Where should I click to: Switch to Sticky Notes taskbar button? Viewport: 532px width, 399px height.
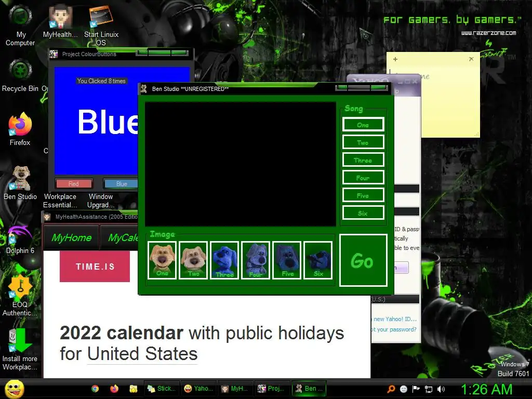click(162, 389)
